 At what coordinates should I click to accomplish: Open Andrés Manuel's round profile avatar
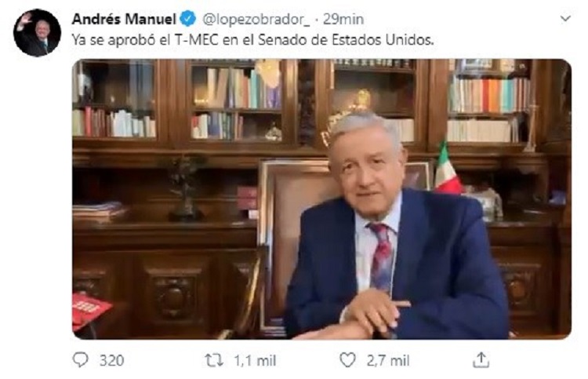coord(37,33)
